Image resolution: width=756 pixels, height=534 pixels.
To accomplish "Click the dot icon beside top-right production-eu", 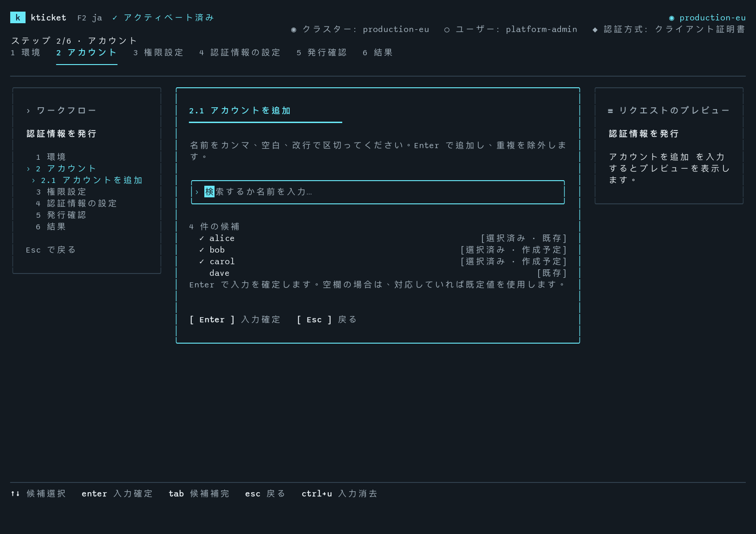I will coord(671,18).
